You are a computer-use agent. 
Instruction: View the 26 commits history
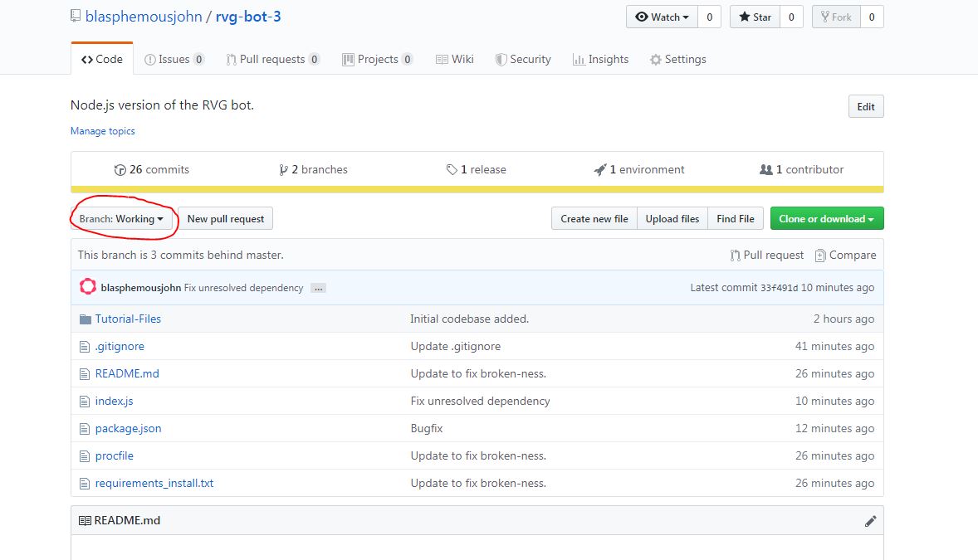152,169
